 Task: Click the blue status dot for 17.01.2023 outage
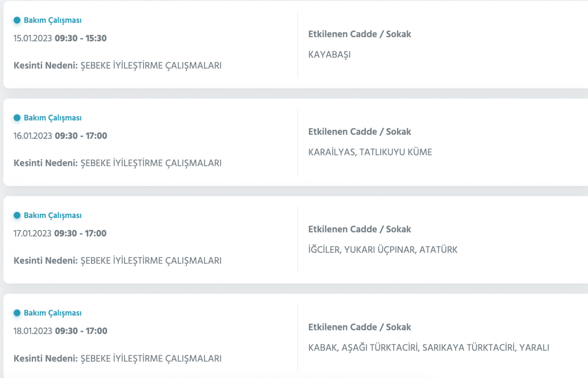(17, 215)
